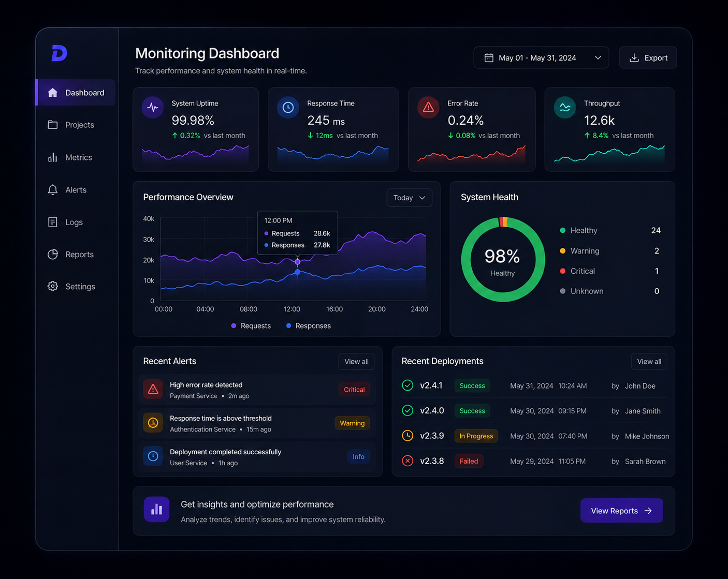Expand the Today dropdown in Performance Overview
This screenshot has height=579, width=728.
pyautogui.click(x=409, y=198)
